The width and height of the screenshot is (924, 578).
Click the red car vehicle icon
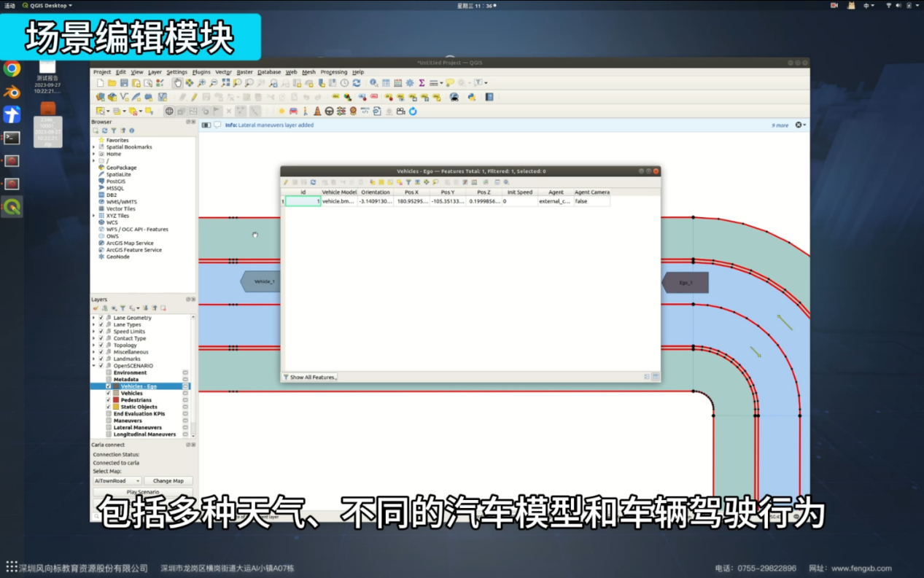293,112
